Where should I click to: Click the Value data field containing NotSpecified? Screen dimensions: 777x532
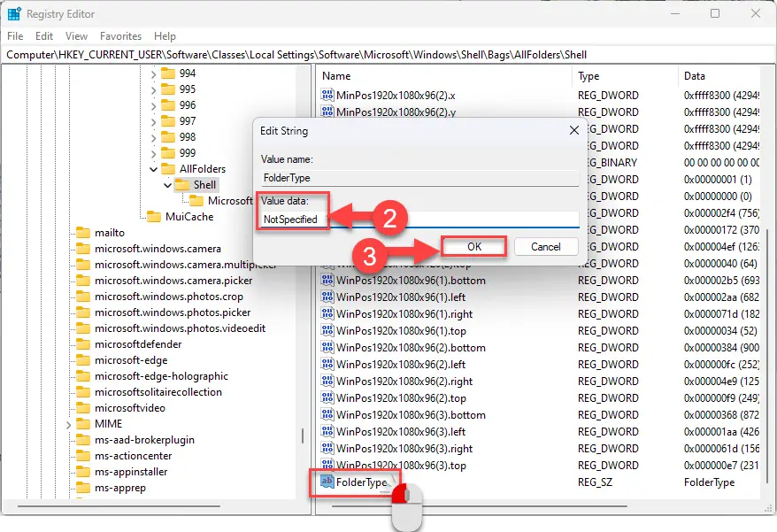coord(419,220)
